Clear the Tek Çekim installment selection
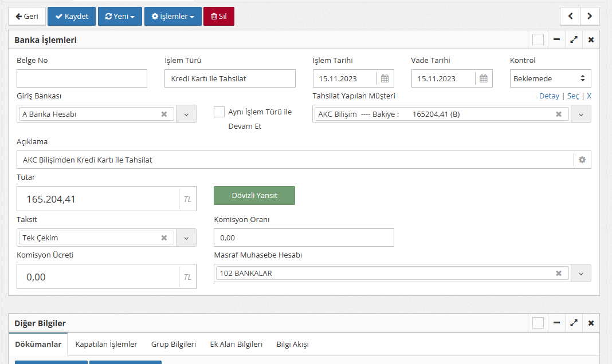 164,238
